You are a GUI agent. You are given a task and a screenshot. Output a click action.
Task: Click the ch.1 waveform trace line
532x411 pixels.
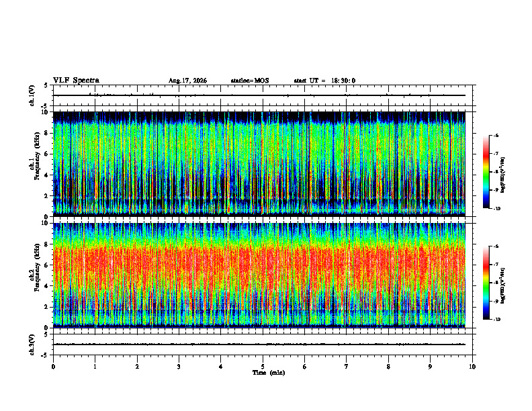coord(259,95)
